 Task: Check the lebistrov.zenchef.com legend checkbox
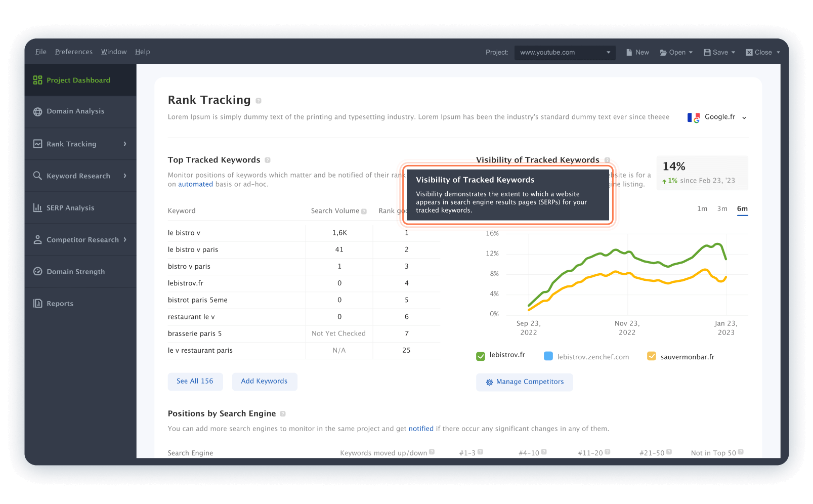pyautogui.click(x=548, y=356)
